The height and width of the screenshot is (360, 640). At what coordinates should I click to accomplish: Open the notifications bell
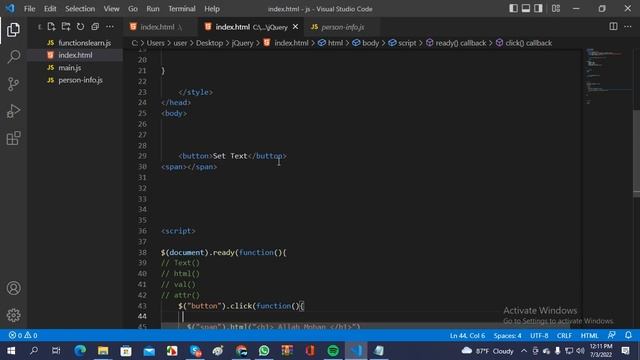pyautogui.click(x=628, y=336)
